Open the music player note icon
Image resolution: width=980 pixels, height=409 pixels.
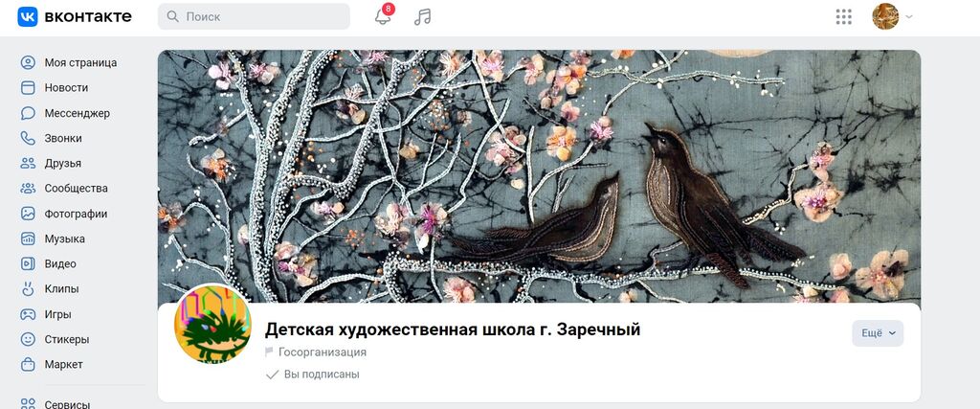coord(422,17)
